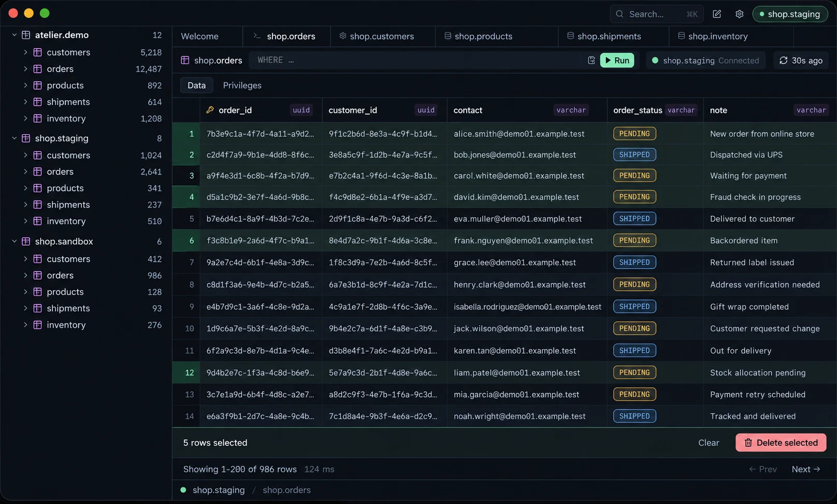Click the compose/edit icon next to search
The image size is (837, 504).
(x=717, y=14)
